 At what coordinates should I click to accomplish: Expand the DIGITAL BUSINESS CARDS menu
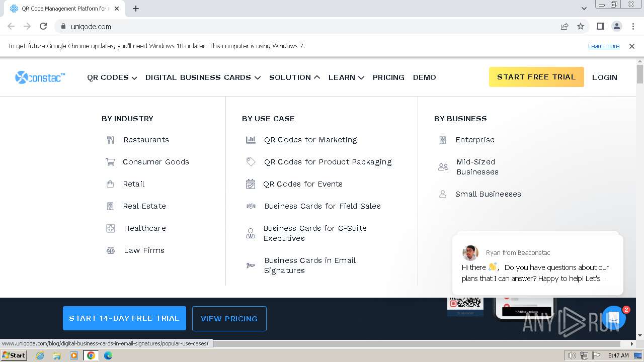coord(203,77)
